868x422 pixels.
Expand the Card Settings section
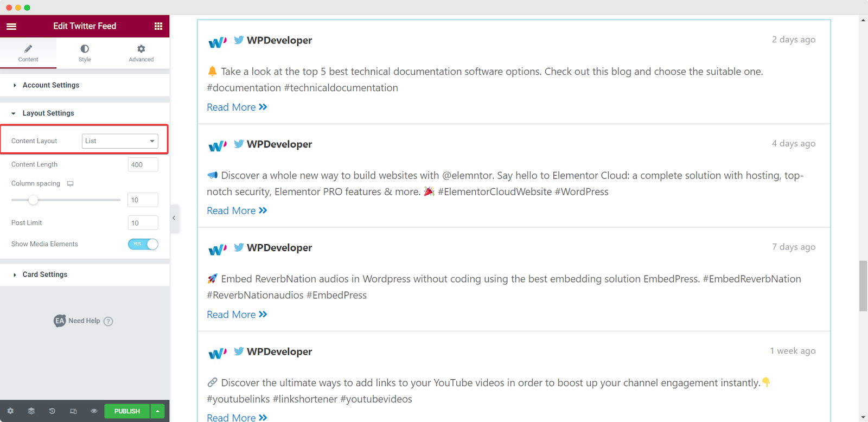[x=85, y=274]
